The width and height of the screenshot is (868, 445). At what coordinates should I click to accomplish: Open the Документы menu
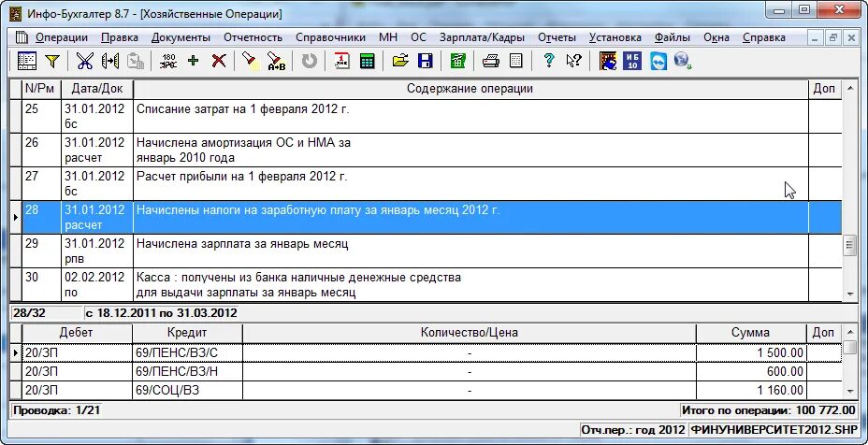pos(181,37)
